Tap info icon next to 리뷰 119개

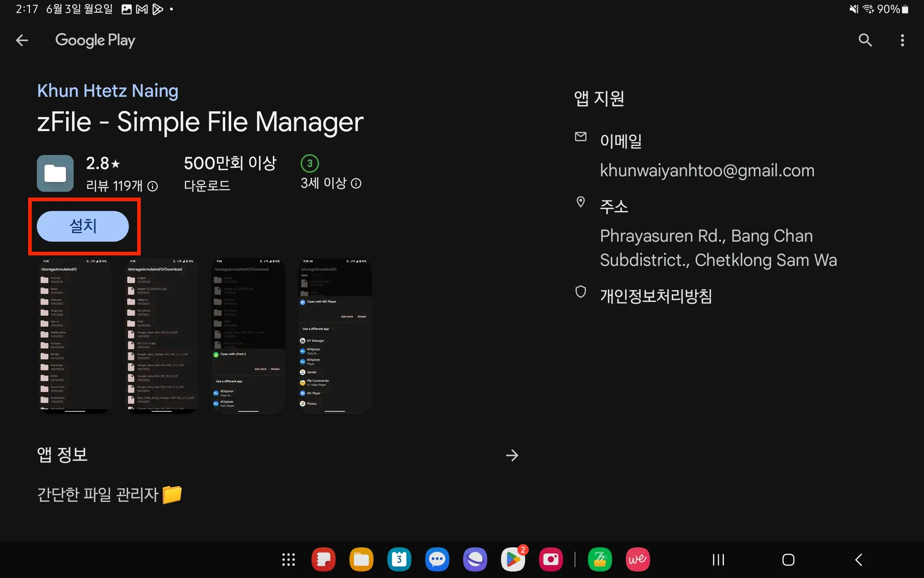click(153, 186)
